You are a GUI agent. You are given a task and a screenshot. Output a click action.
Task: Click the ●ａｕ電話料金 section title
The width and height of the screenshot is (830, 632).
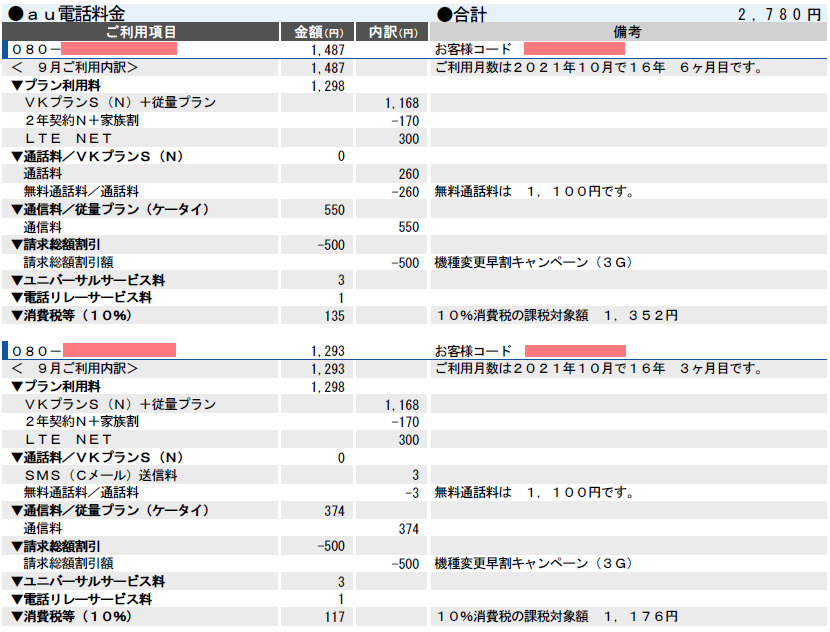click(67, 13)
